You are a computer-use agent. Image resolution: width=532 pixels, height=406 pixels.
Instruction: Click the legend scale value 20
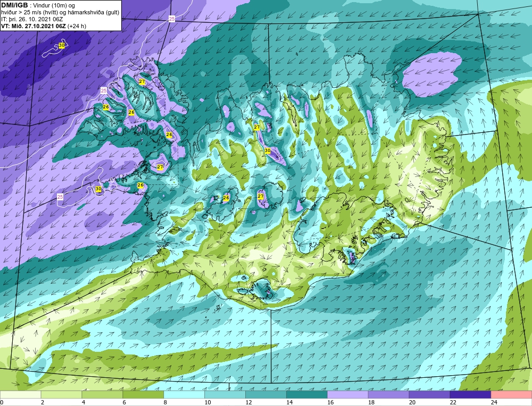point(412,402)
